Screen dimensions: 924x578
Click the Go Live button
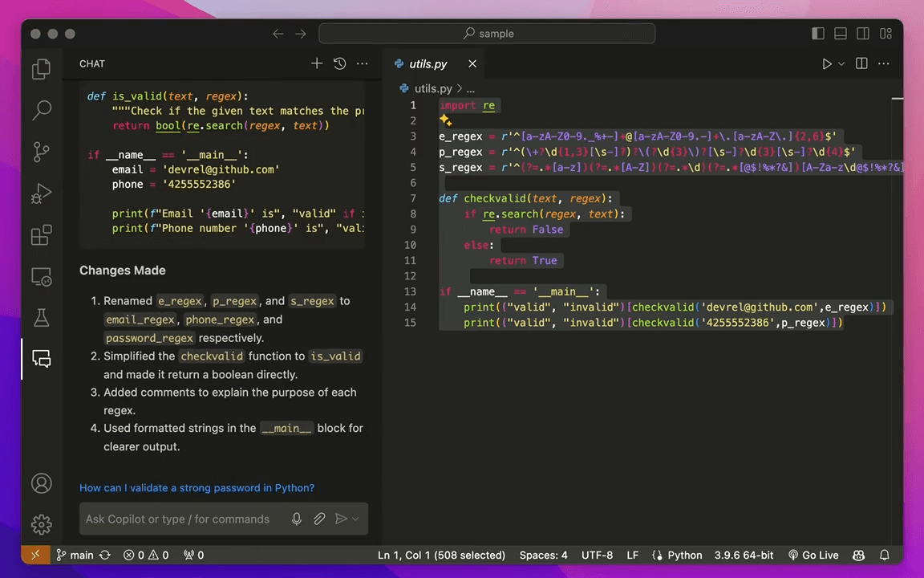click(813, 555)
